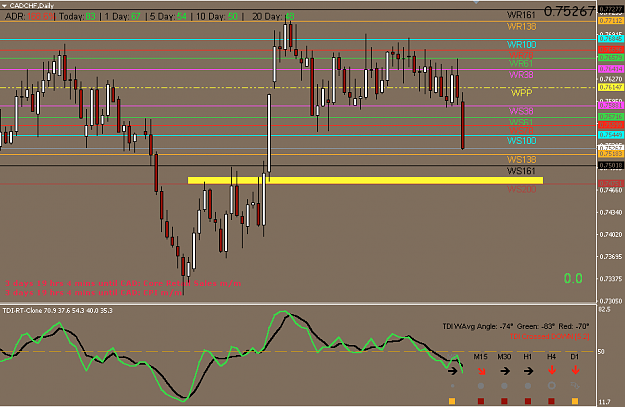The height and width of the screenshot is (407, 625).
Task: Click the black right arrow under M30
Action: point(505,371)
